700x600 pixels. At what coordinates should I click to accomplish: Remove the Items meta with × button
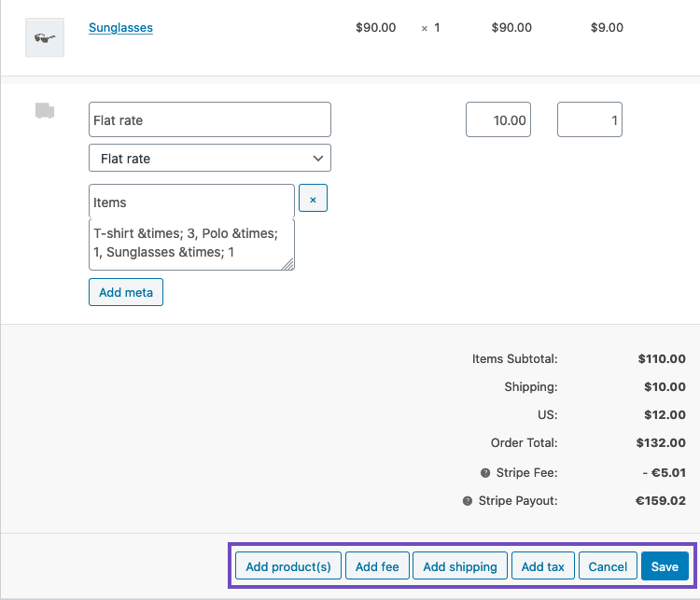313,199
